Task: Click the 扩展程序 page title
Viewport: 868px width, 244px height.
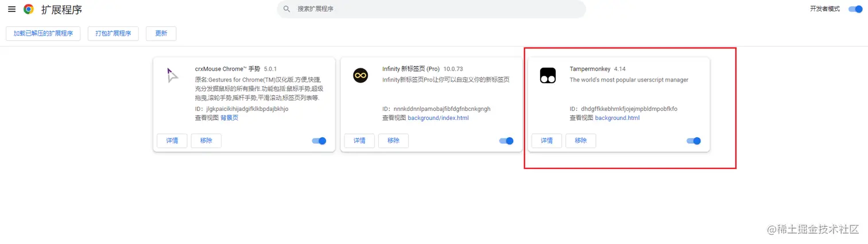Action: coord(61,9)
